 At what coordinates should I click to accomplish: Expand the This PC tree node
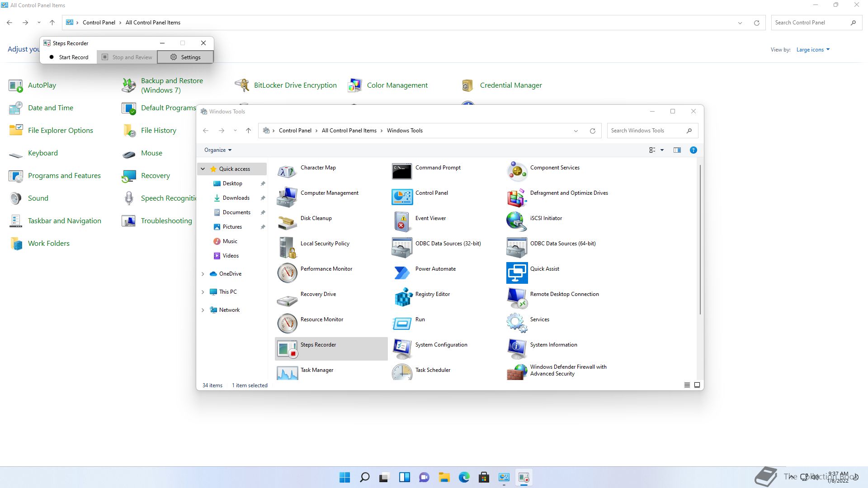click(x=203, y=292)
